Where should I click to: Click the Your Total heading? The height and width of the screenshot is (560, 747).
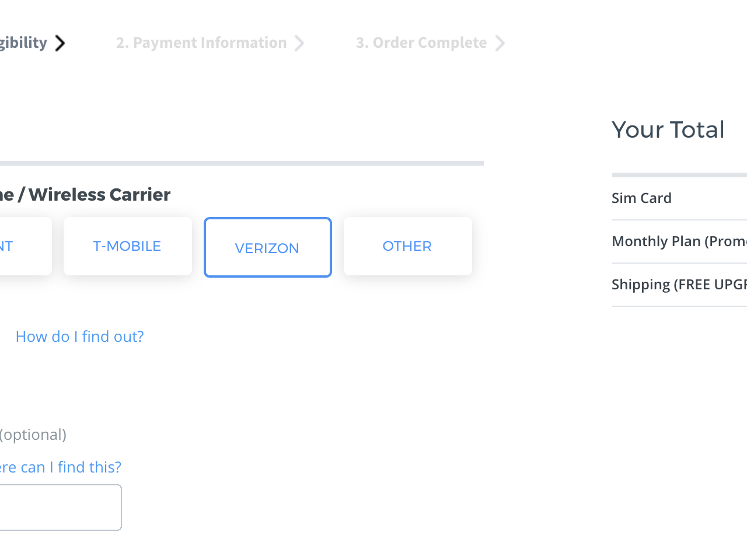668,129
